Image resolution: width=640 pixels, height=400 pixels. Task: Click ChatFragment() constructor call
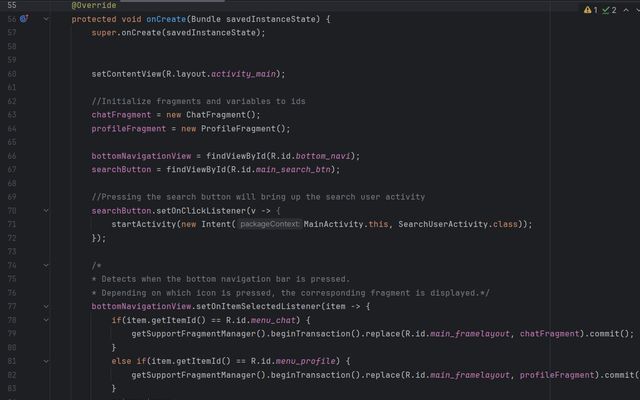click(221, 115)
